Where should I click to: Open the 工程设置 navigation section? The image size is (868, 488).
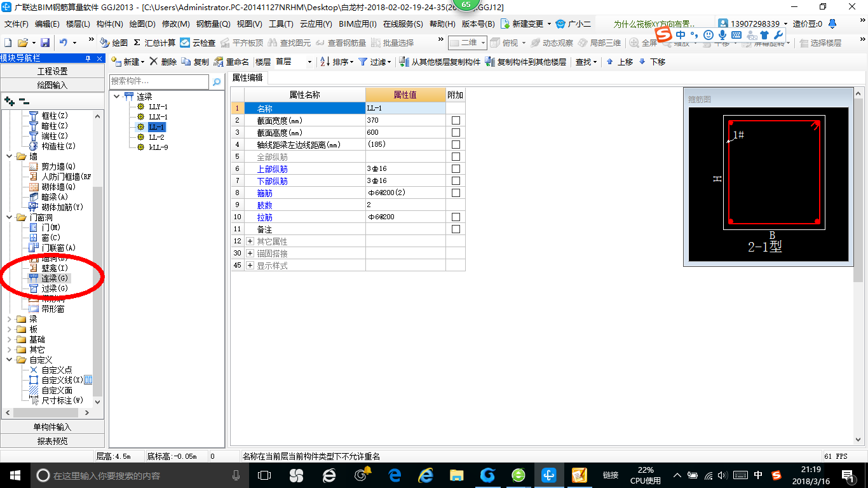click(52, 71)
